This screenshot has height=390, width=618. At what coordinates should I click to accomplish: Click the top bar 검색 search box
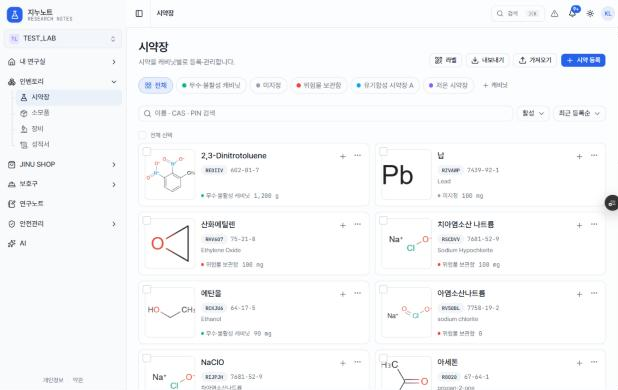pyautogui.click(x=518, y=13)
